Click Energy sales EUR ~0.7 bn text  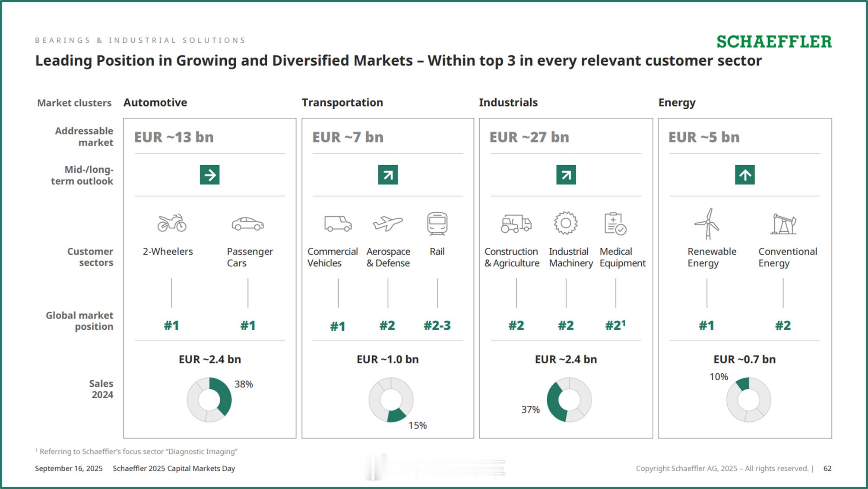pos(744,360)
